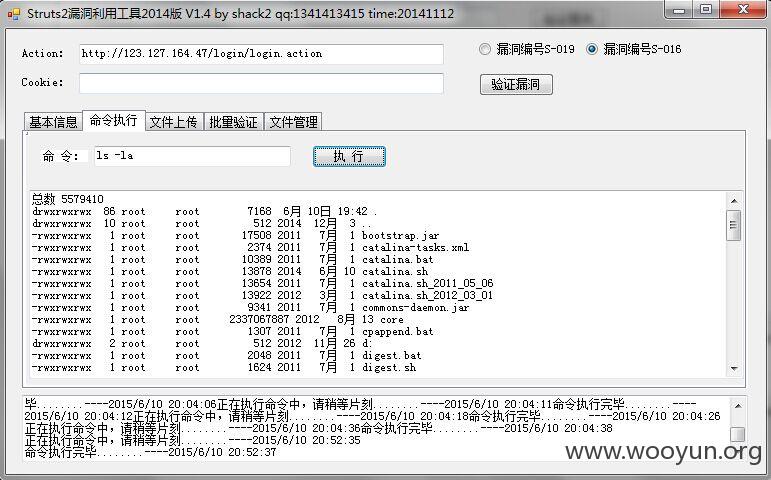Focus the Action URL input field
Image resolution: width=771 pixels, height=480 pixels.
pos(261,54)
